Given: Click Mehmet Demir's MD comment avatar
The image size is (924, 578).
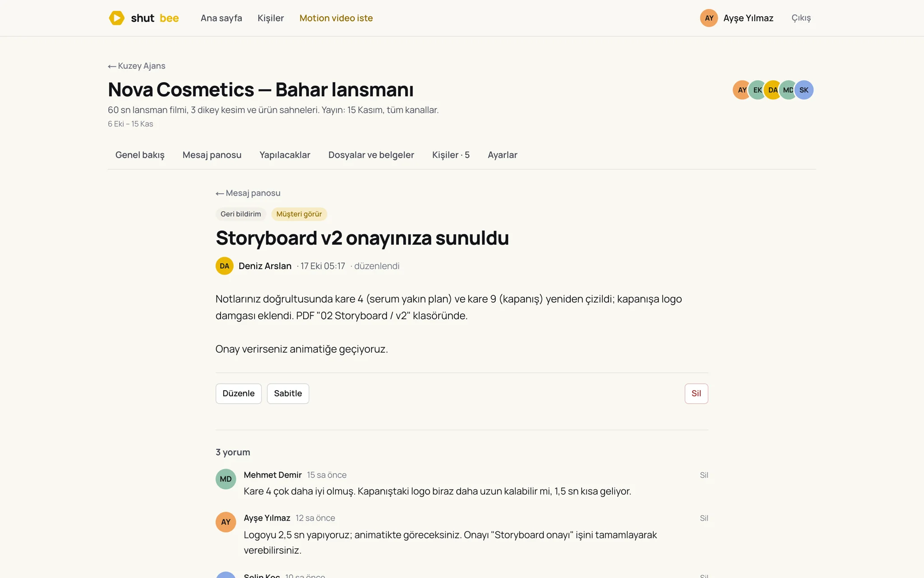Looking at the screenshot, I should click(x=226, y=479).
